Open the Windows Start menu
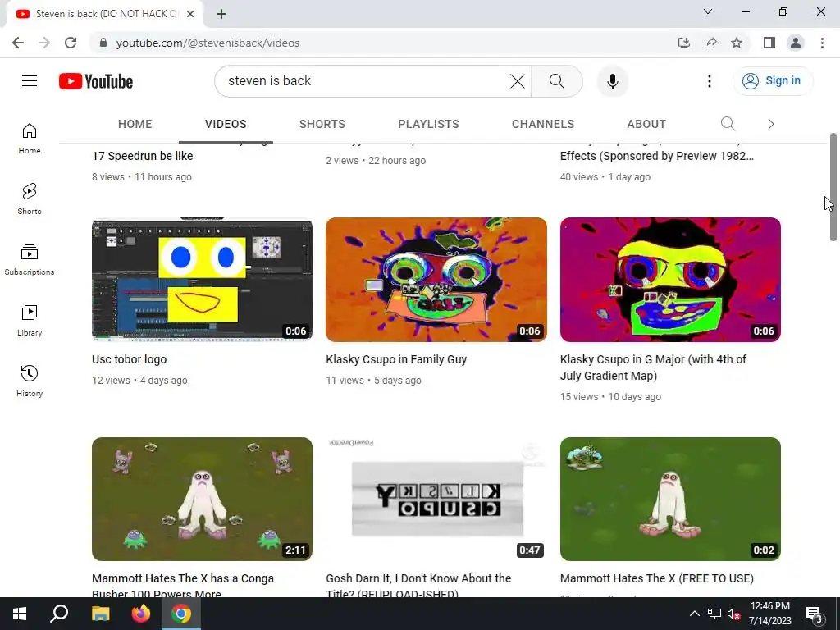 (x=20, y=614)
